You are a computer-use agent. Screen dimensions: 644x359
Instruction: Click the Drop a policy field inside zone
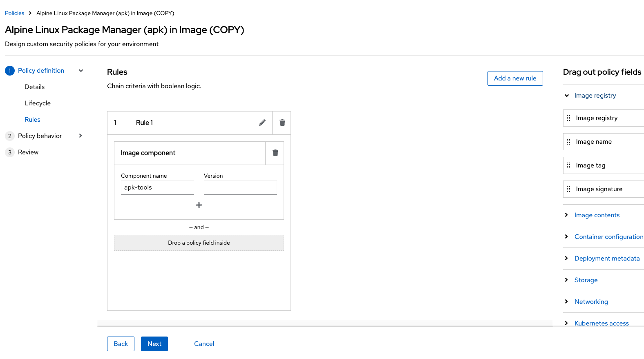click(x=199, y=243)
